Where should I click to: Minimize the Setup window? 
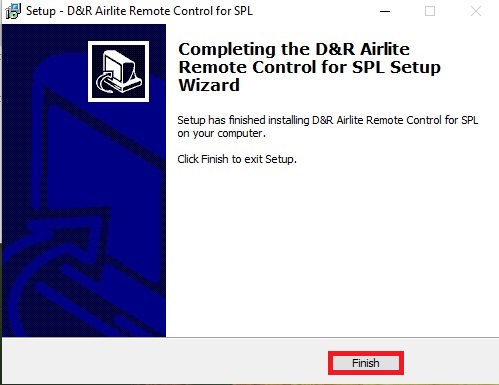tap(385, 11)
